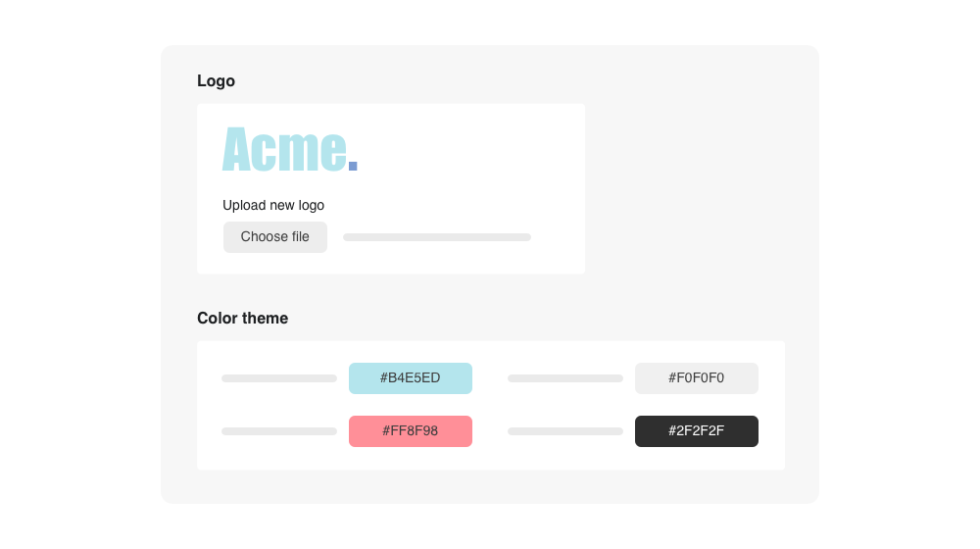Click the label bar left of #2F2F2F

(565, 431)
